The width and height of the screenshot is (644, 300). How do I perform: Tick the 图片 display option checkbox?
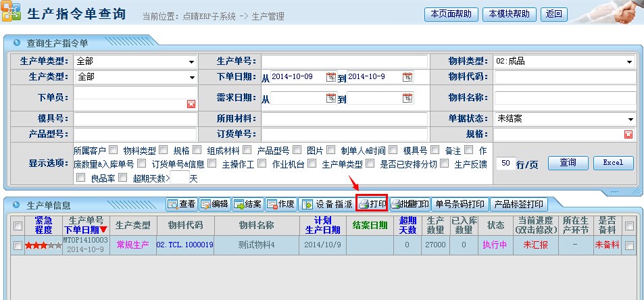(331, 150)
